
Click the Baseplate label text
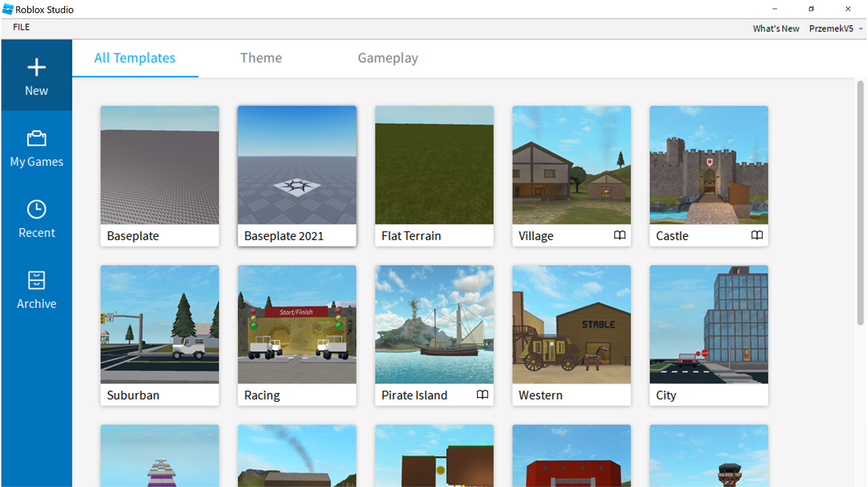click(x=133, y=236)
